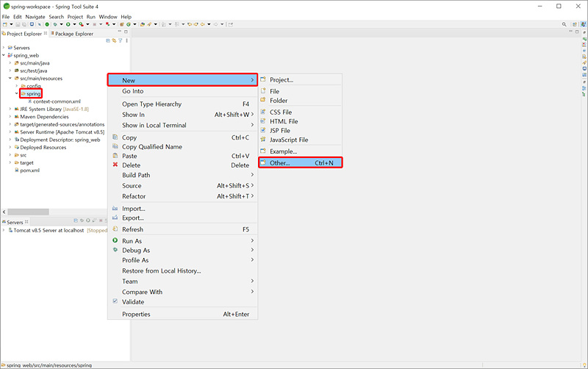The width and height of the screenshot is (588, 369).
Task: Click the Back navigation arrow in the toolbar
Action: click(x=203, y=24)
